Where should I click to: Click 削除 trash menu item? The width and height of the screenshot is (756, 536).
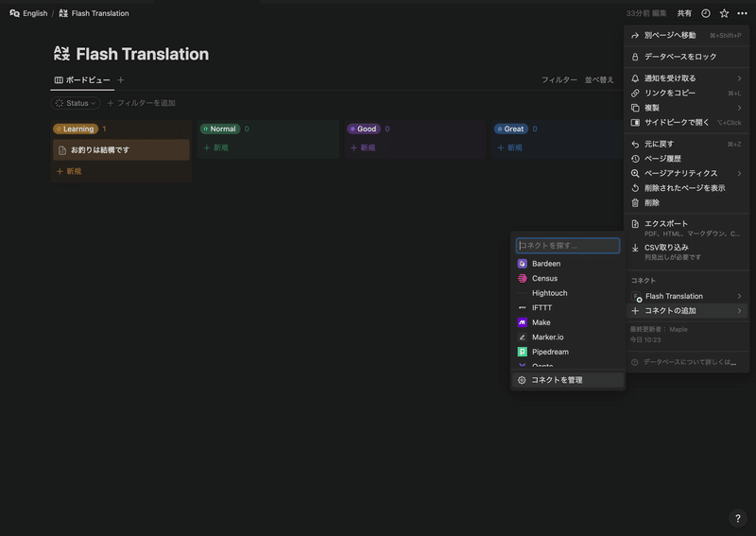coord(687,202)
